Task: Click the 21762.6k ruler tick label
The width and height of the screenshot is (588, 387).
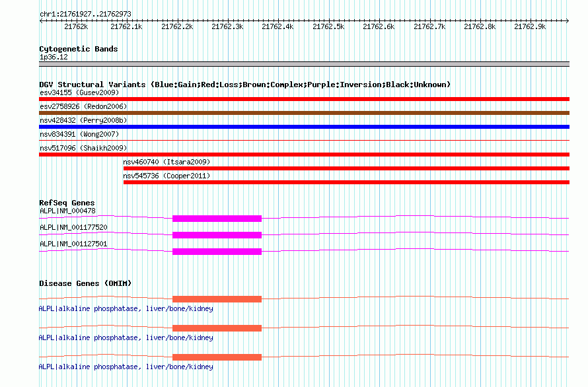Action: click(x=379, y=26)
